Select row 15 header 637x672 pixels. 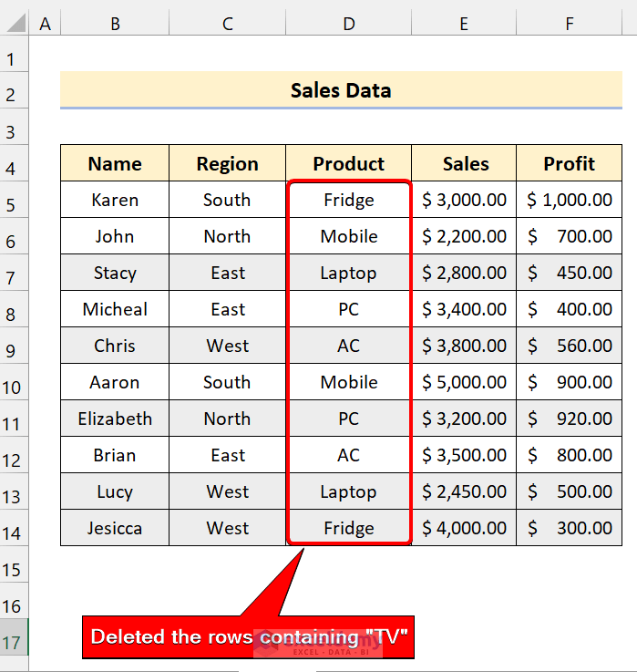click(15, 564)
